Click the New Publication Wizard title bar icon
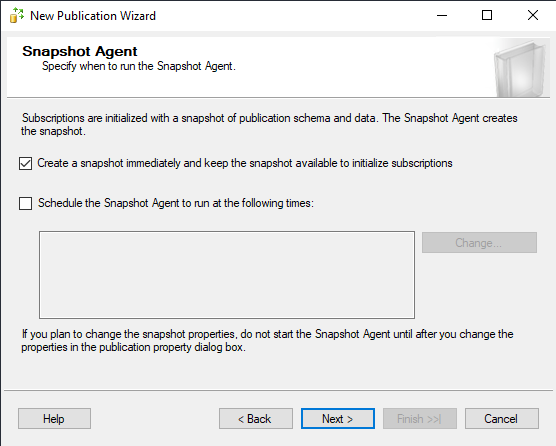This screenshot has width=556, height=446. [17, 15]
